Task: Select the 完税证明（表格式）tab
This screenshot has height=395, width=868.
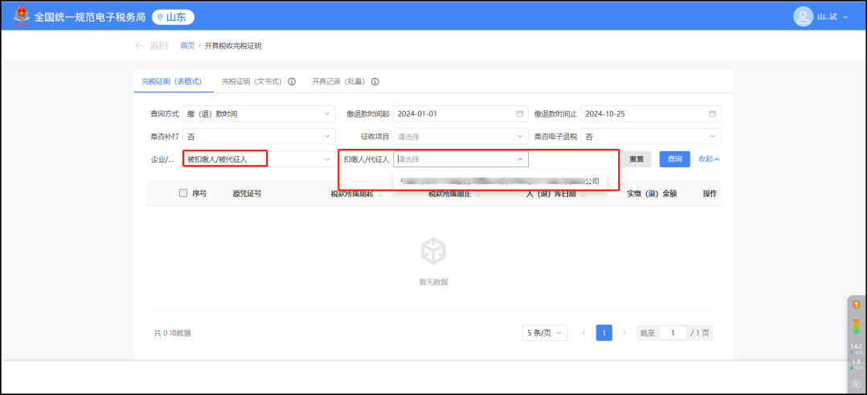Action: click(x=174, y=81)
